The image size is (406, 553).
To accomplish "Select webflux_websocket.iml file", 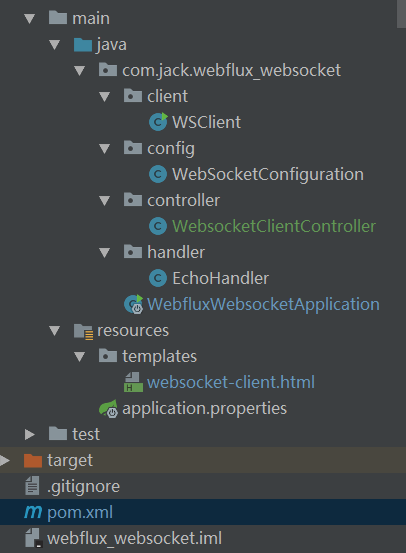I will point(134,538).
